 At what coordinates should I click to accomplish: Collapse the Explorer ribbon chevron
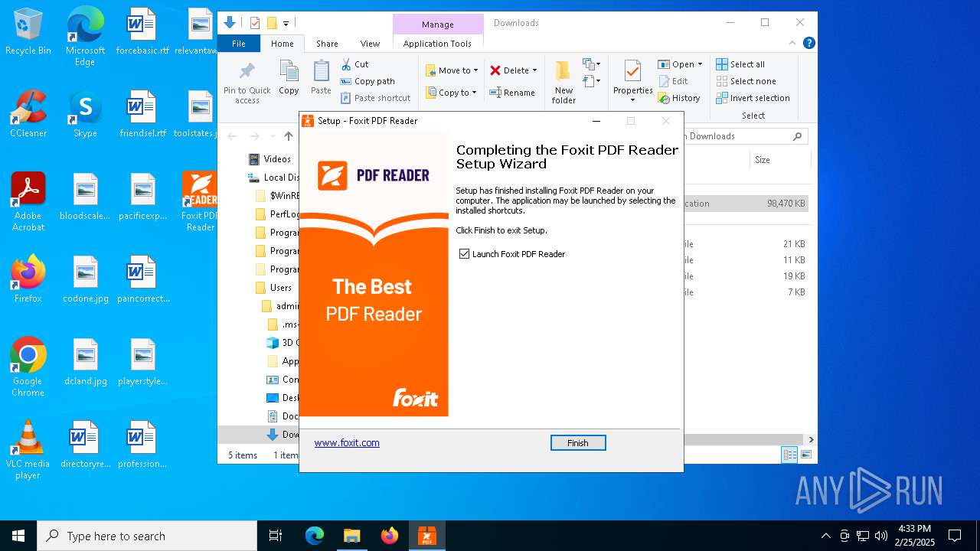pos(793,44)
